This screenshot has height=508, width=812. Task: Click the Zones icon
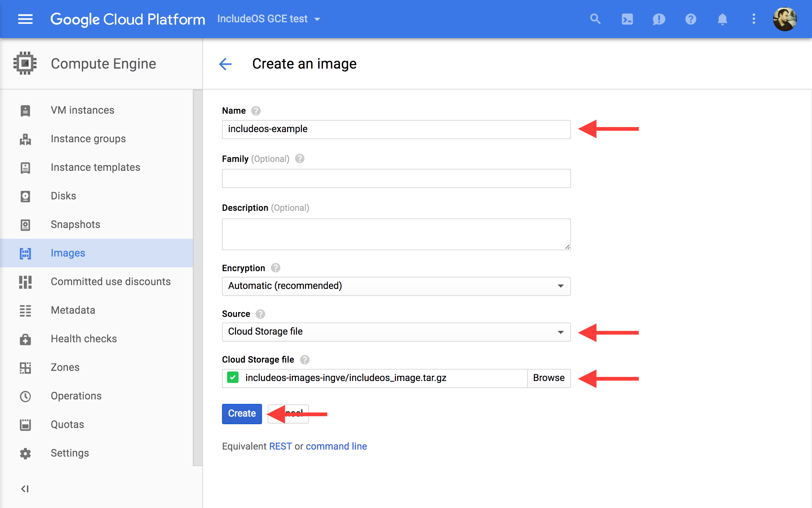coord(25,368)
